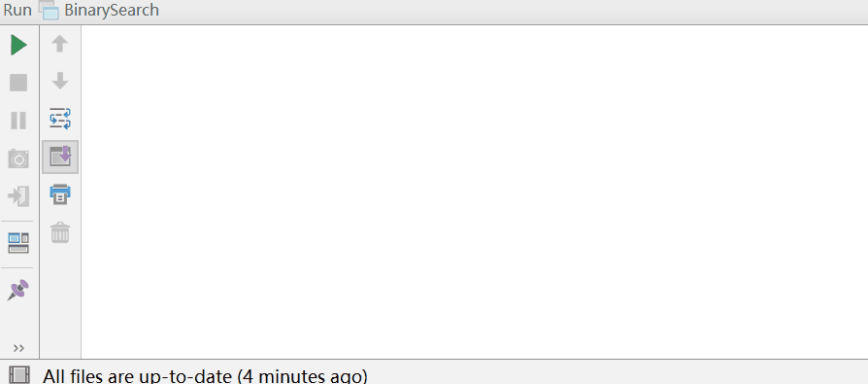The height and width of the screenshot is (384, 868).
Task: Click the 'All files are up-to-date' status message
Action: coord(206,377)
